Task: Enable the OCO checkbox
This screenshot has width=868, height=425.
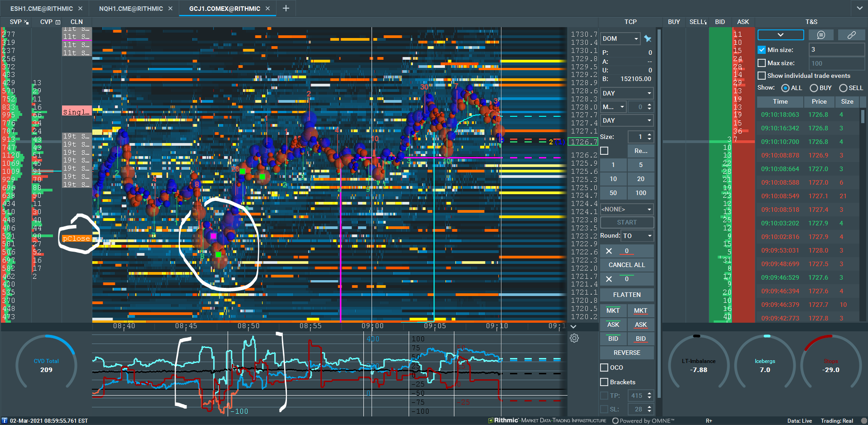Action: point(604,368)
